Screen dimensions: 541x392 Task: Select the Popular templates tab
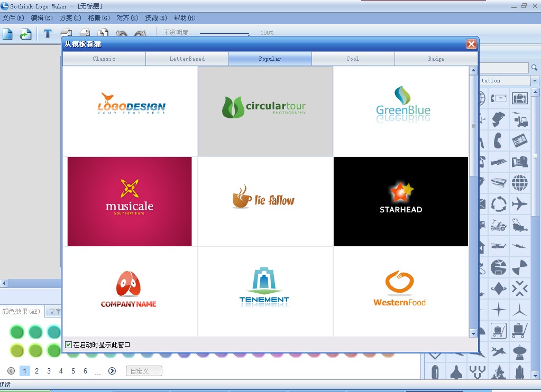(x=270, y=59)
